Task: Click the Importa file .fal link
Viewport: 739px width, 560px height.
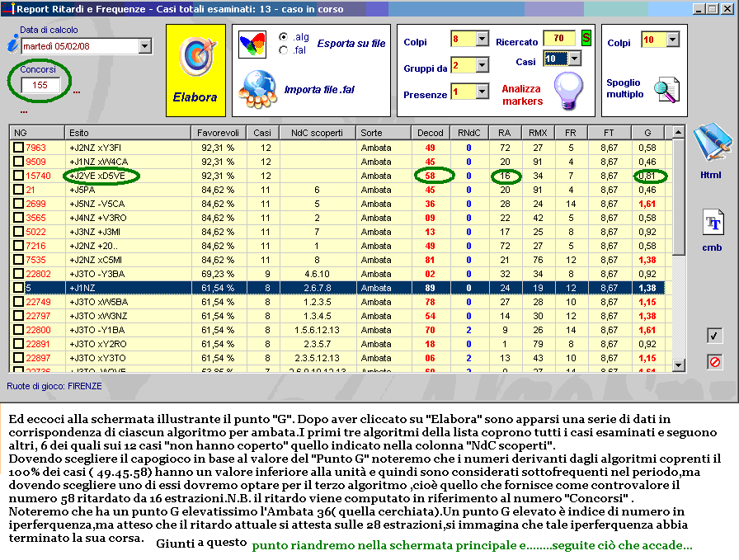Action: 319,90
